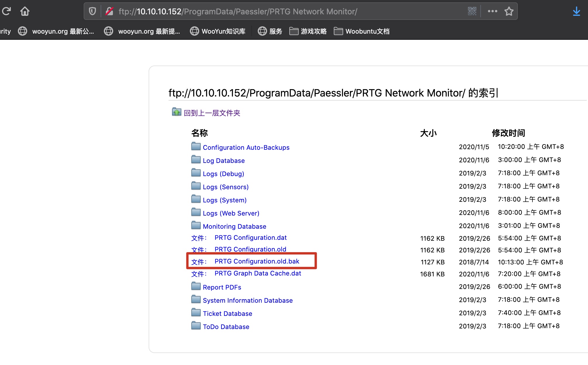Viewport: 588px width, 365px height.
Task: Open the page actions three-dots menu
Action: [x=492, y=11]
